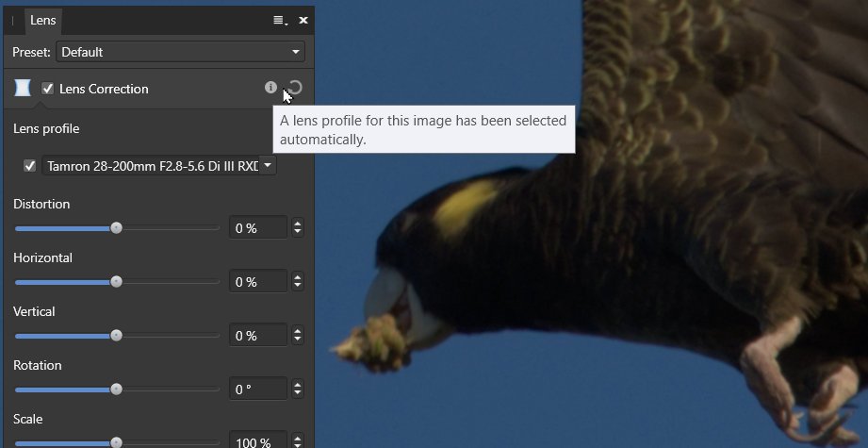Select the Lens tab

click(42, 21)
